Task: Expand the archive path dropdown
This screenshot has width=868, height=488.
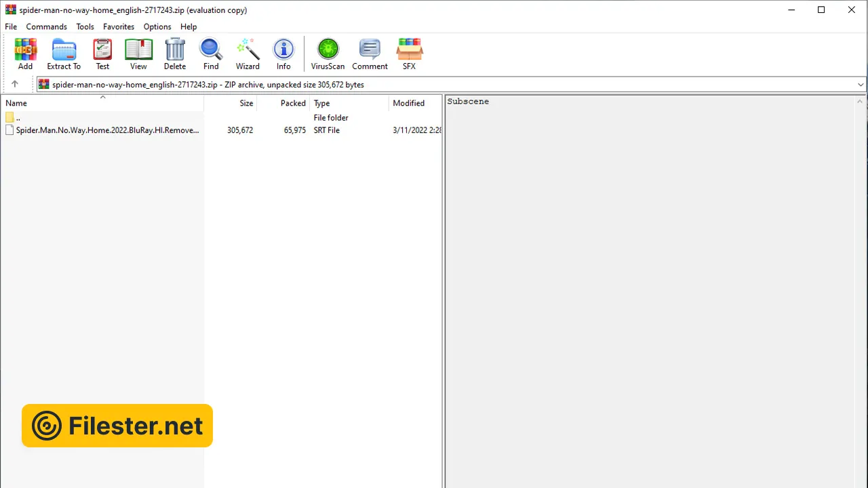Action: coord(861,85)
